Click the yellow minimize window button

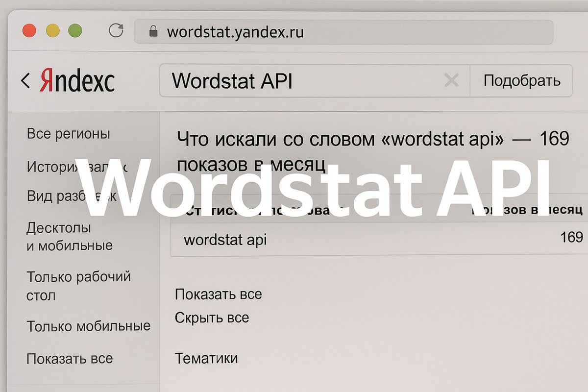[52, 31]
